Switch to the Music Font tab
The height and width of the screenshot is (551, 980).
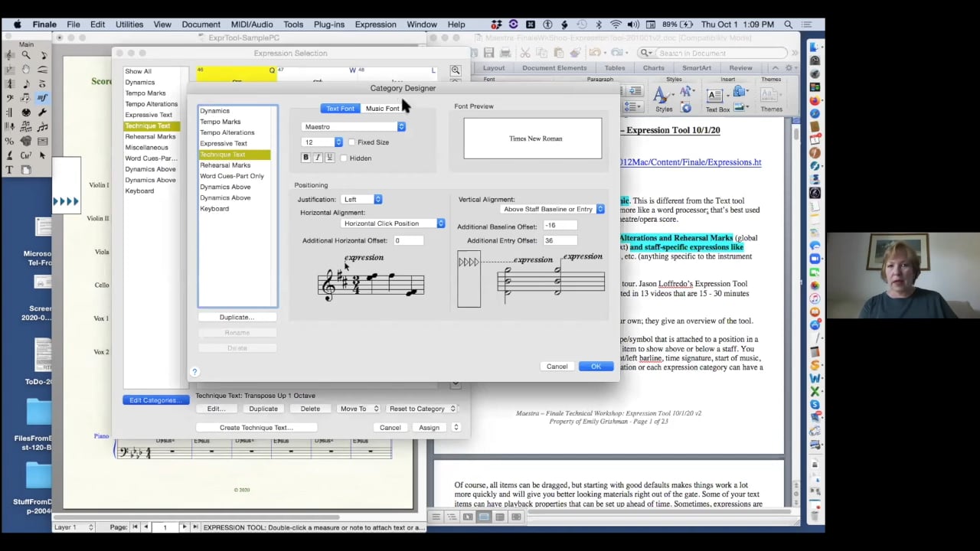(x=382, y=109)
